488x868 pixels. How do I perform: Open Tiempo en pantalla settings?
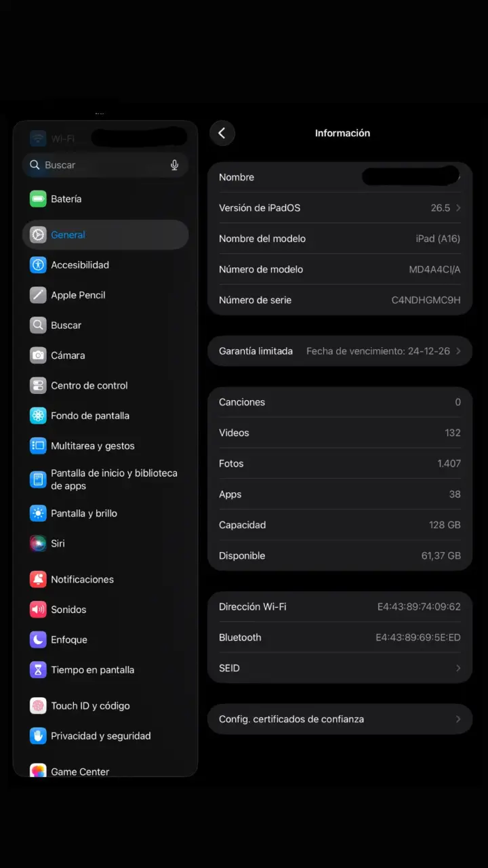(105, 670)
